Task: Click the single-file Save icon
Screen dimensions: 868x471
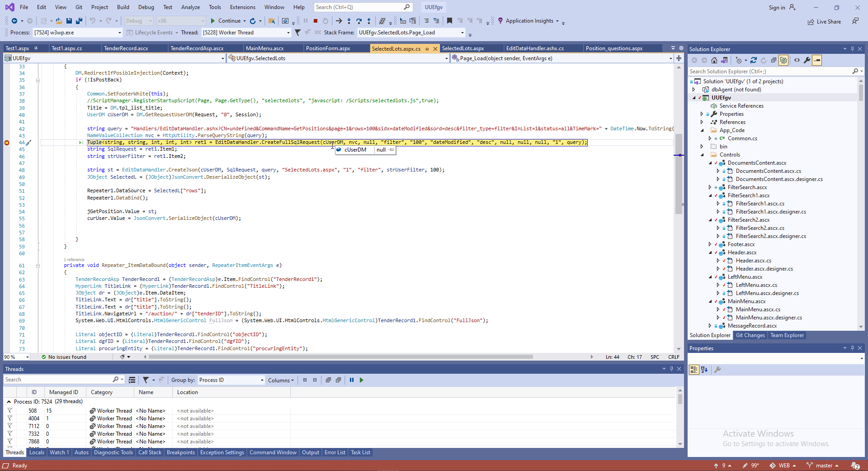Action: (69, 21)
